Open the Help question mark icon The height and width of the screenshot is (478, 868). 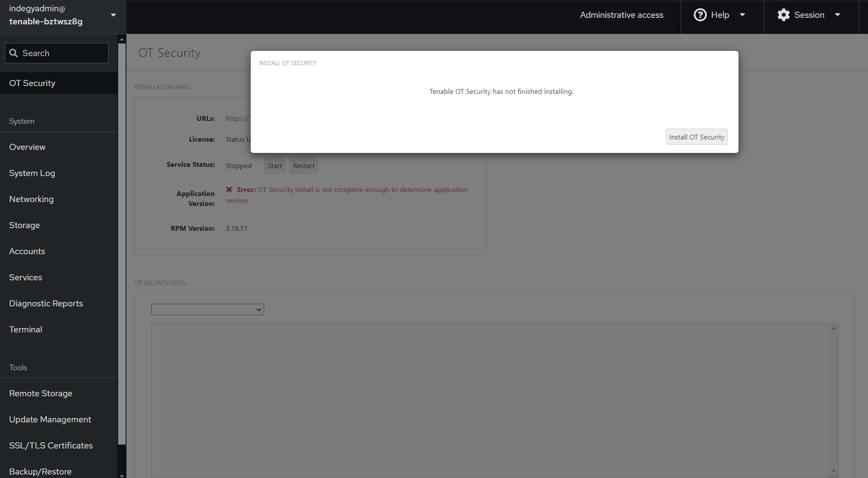(700, 15)
